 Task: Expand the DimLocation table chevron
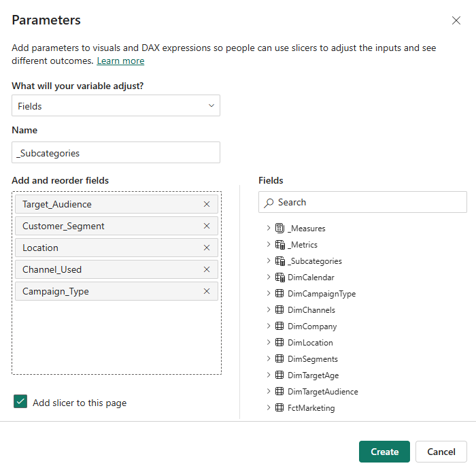pos(269,343)
